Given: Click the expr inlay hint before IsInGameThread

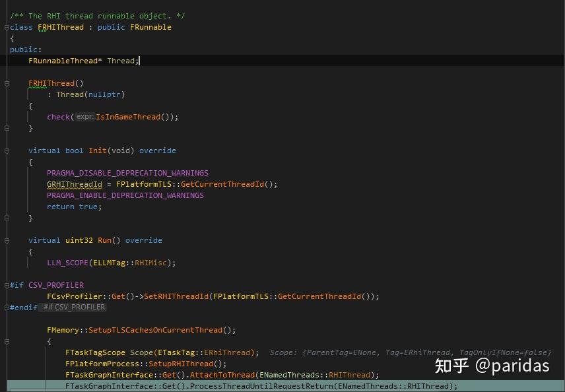Looking at the screenshot, I should point(84,117).
